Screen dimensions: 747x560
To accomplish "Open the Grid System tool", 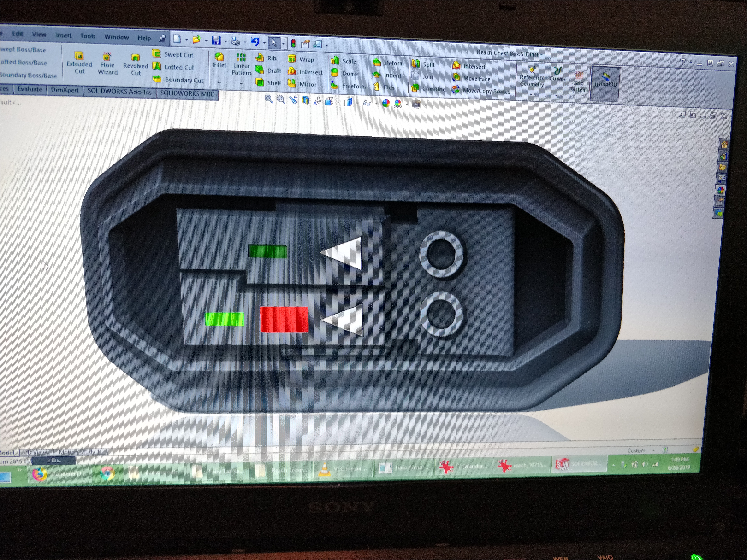I will 578,81.
